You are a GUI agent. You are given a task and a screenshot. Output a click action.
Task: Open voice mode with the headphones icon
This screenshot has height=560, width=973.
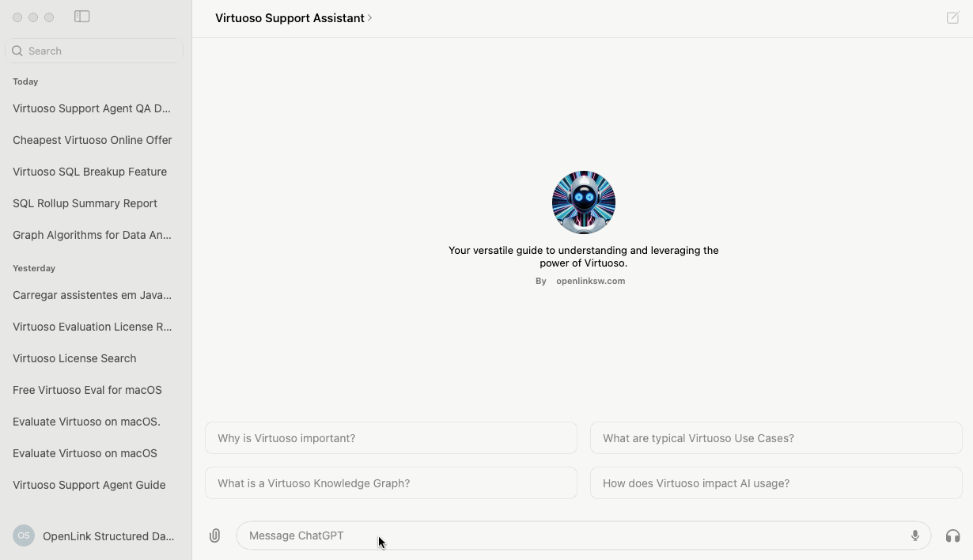[x=952, y=535]
